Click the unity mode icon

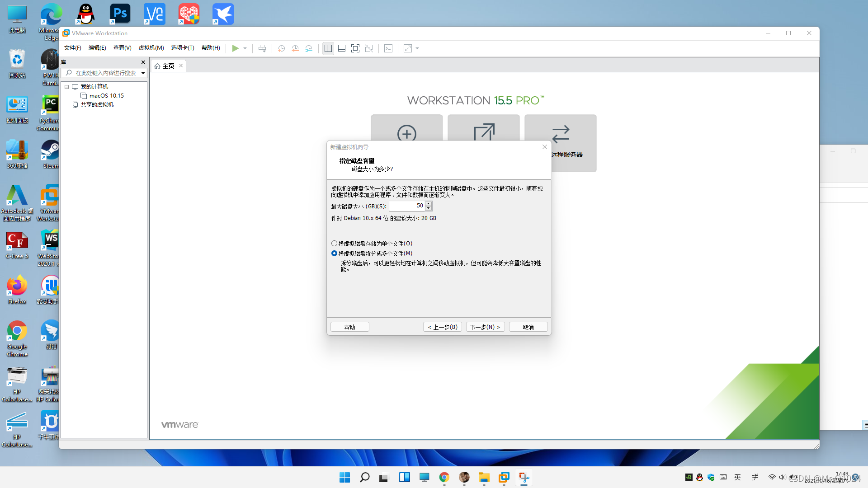coord(369,48)
